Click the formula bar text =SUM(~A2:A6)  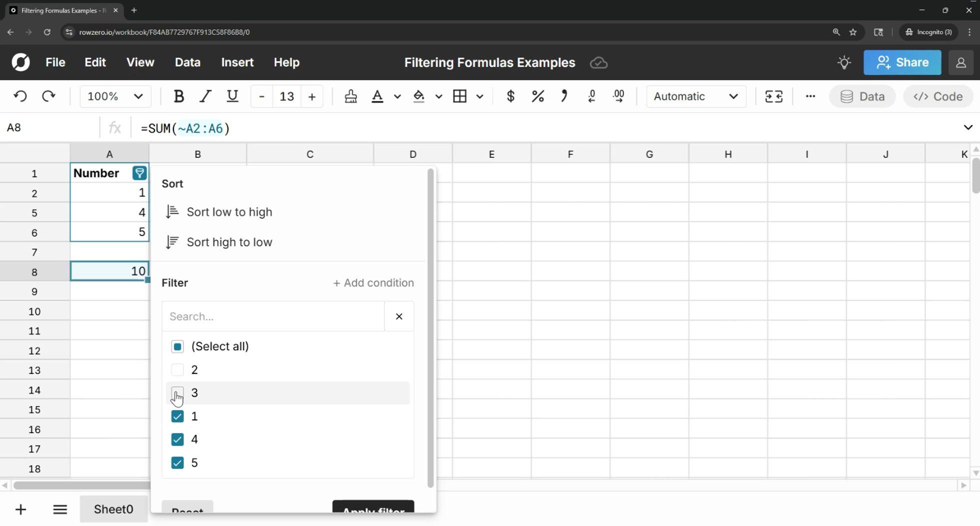pyautogui.click(x=185, y=128)
